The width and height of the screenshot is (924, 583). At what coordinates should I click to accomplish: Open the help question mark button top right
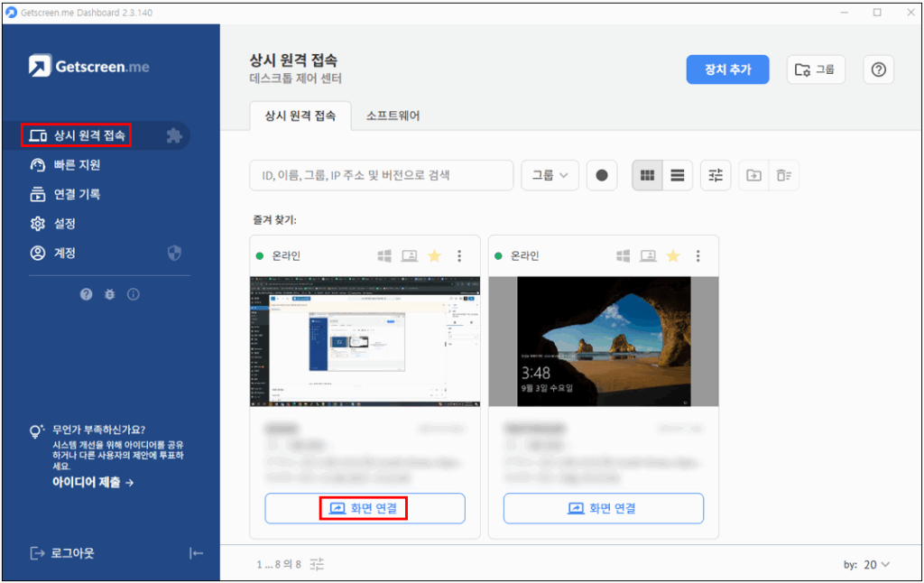pos(878,69)
